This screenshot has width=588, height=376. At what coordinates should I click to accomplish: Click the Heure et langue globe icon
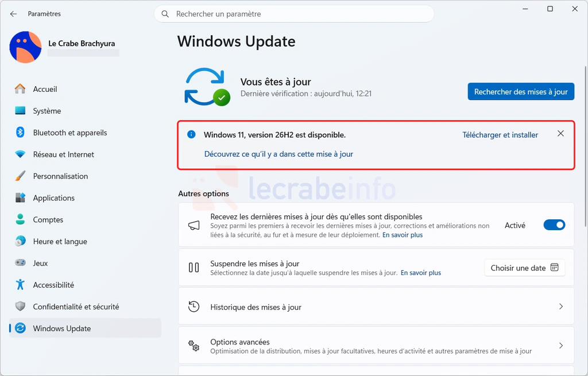[20, 241]
